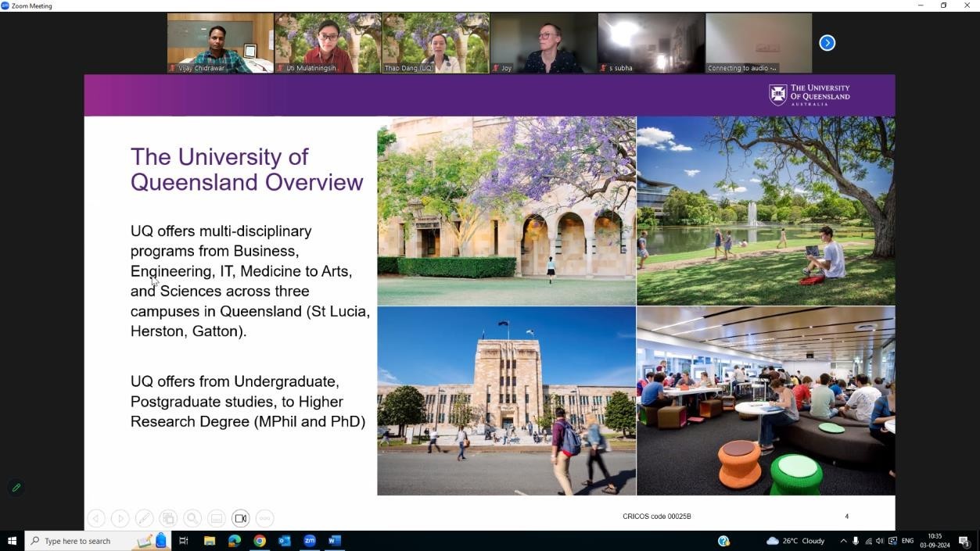
Task: Click the display/screen cast tray icon
Action: click(x=892, y=541)
